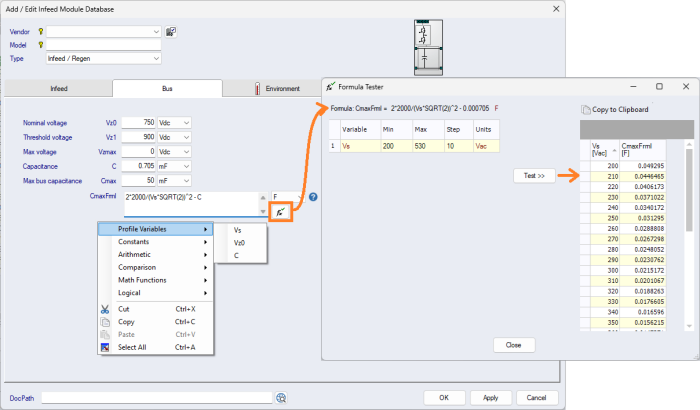This screenshot has height=410, width=700.
Task: Click the blue help icon beside CmaxFrml
Action: point(313,197)
